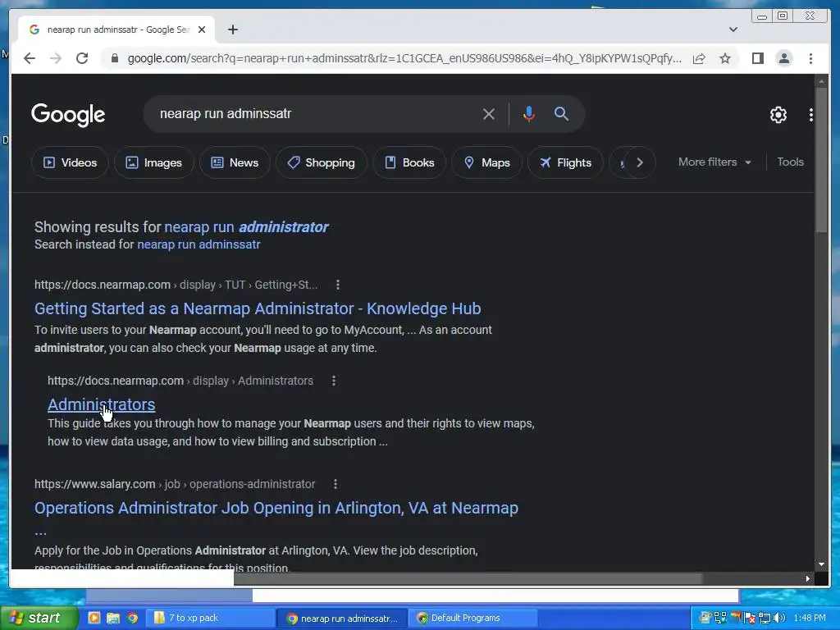Viewport: 840px width, 630px height.
Task: Switch to Maps results
Action: point(487,162)
